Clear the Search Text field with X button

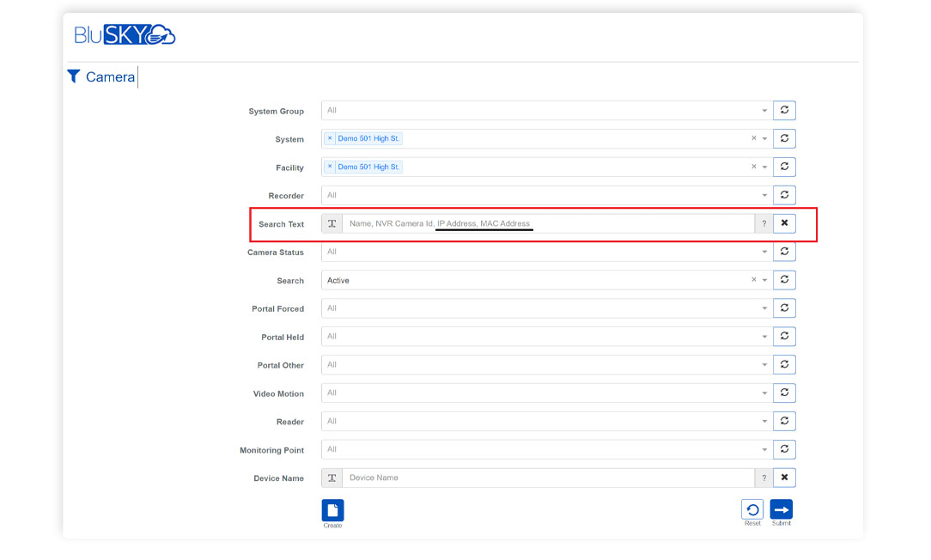coord(784,223)
